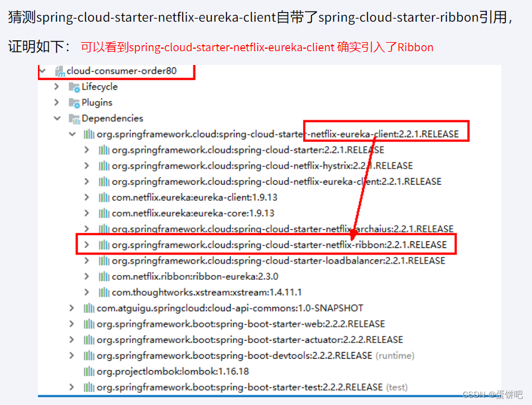The image size is (532, 405).
Task: Collapse the Dependencies node
Action: click(57, 119)
